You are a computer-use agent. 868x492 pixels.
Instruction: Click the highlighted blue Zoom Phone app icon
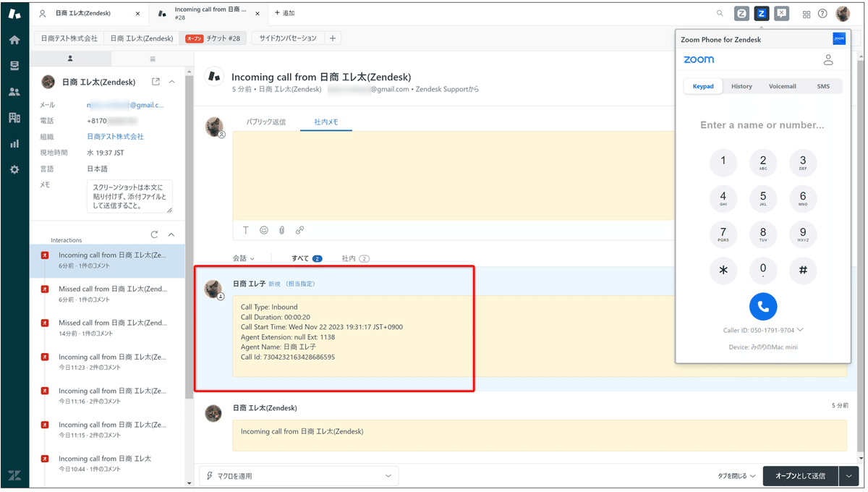[x=761, y=13]
